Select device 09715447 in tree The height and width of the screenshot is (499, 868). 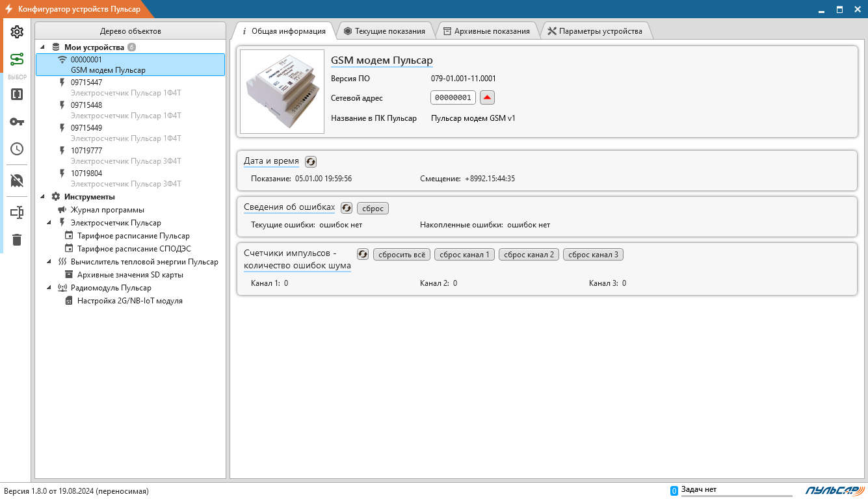point(130,88)
